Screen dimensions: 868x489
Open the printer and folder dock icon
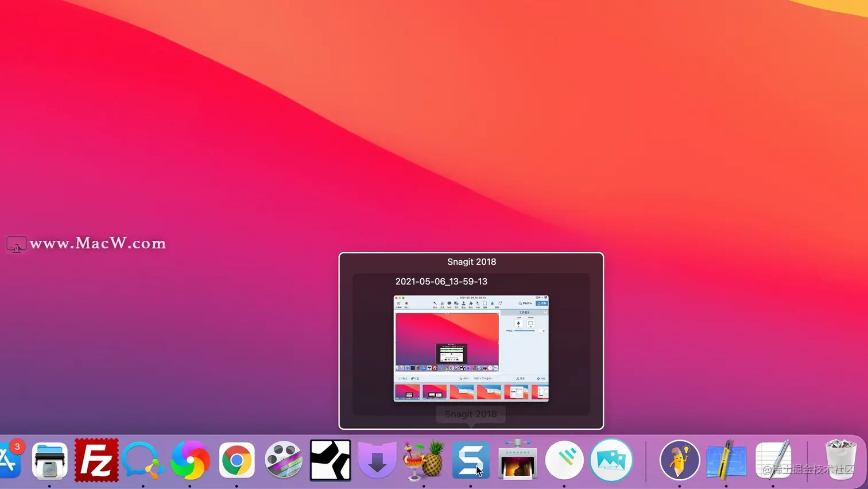point(49,460)
